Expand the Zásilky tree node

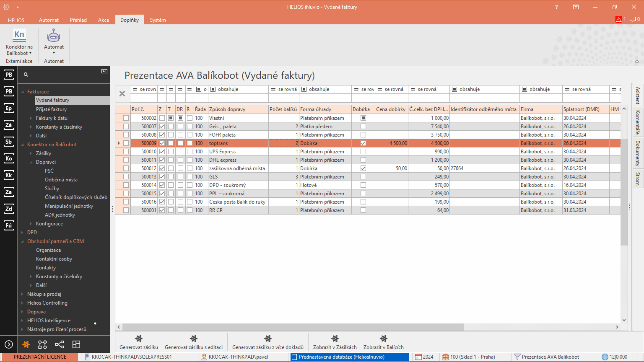pyautogui.click(x=31, y=153)
